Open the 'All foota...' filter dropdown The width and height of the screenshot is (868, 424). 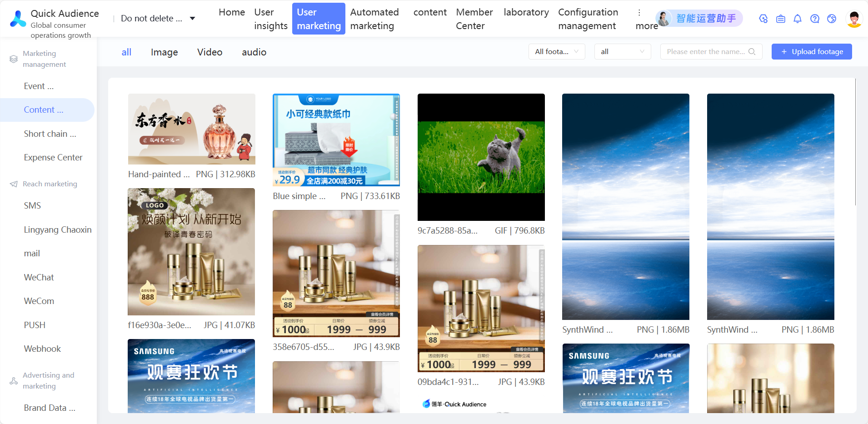(x=557, y=52)
